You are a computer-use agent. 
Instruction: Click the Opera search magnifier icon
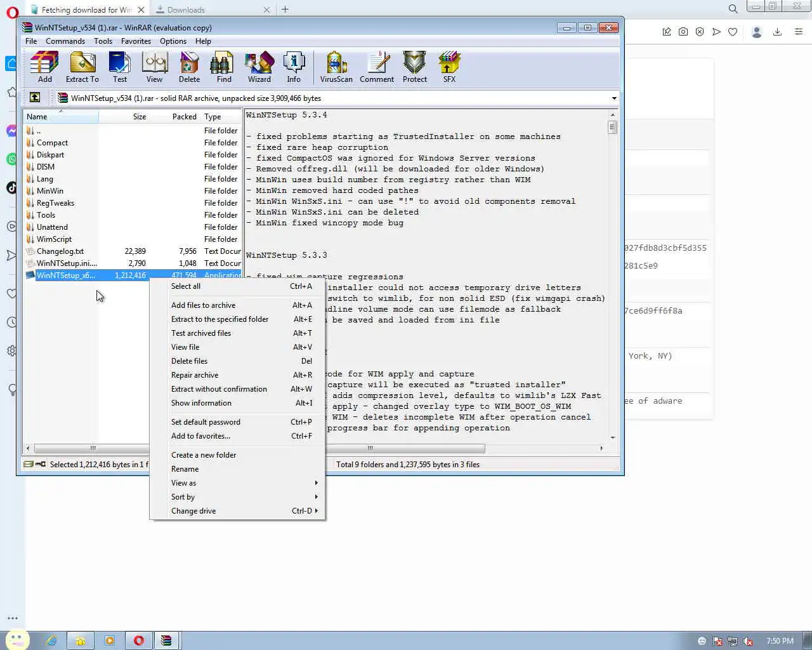[x=733, y=9]
